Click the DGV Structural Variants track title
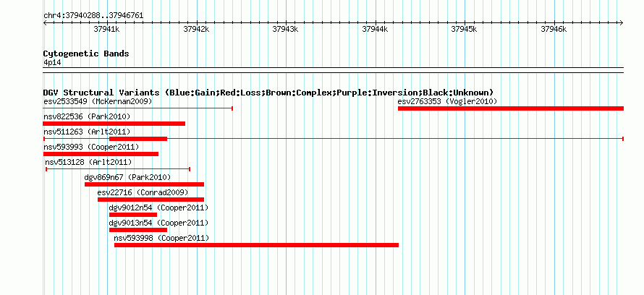644x295 pixels. [268, 93]
